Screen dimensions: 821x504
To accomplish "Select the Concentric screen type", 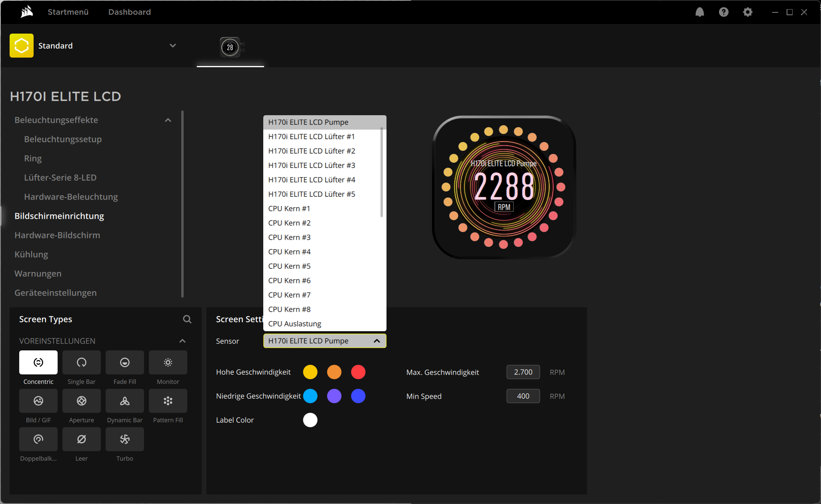I will (38, 362).
